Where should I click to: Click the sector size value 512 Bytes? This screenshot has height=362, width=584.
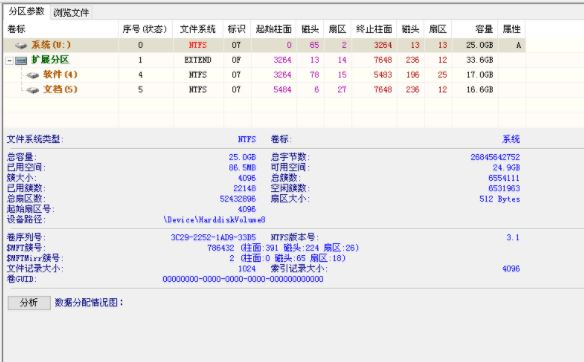click(x=499, y=199)
